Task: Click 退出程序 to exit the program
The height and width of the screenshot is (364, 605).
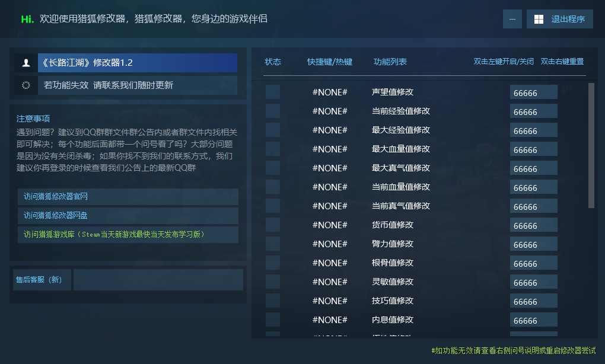Action: [560, 20]
